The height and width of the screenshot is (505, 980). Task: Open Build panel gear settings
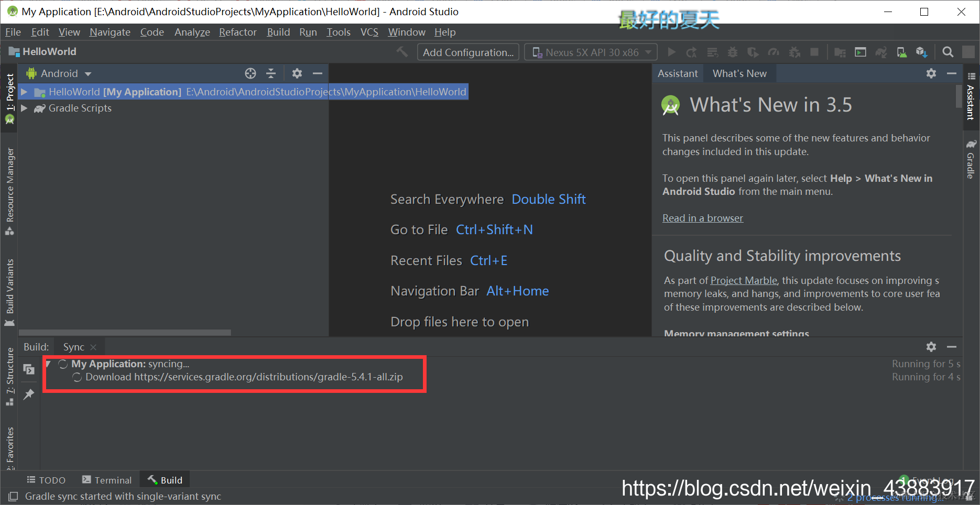(x=931, y=347)
